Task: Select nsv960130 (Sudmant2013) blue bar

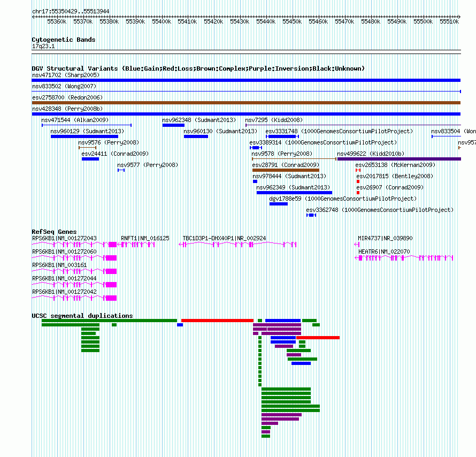Action: click(x=196, y=136)
